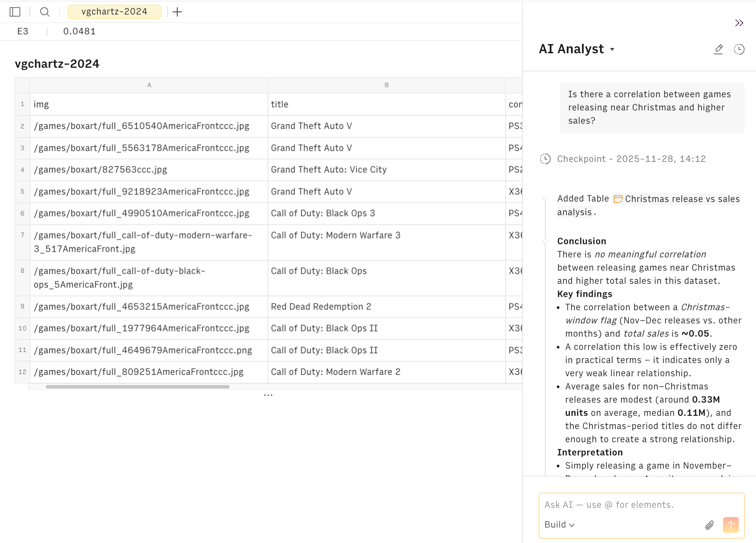Rename the chat using the pencil icon
The image size is (756, 543).
pos(718,49)
